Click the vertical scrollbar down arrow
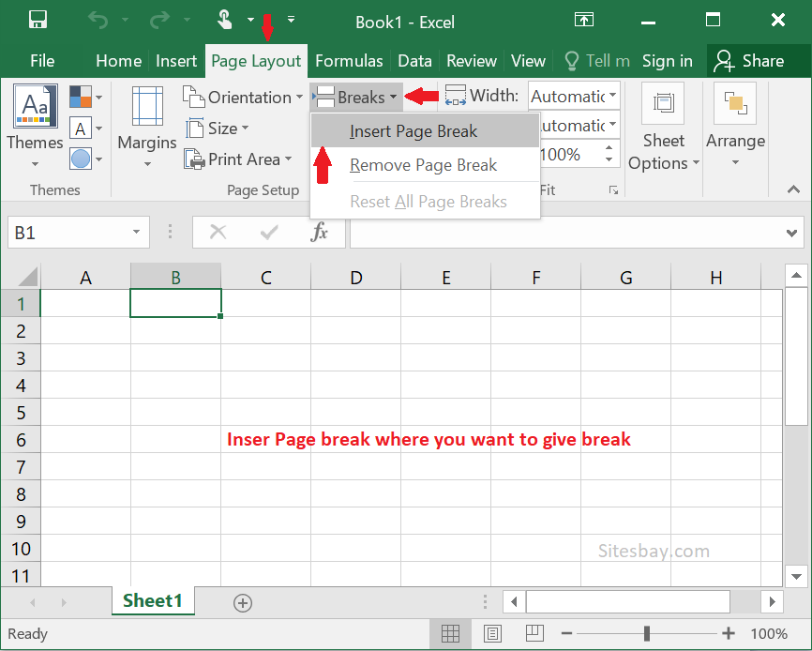Image resolution: width=812 pixels, height=651 pixels. [x=796, y=576]
